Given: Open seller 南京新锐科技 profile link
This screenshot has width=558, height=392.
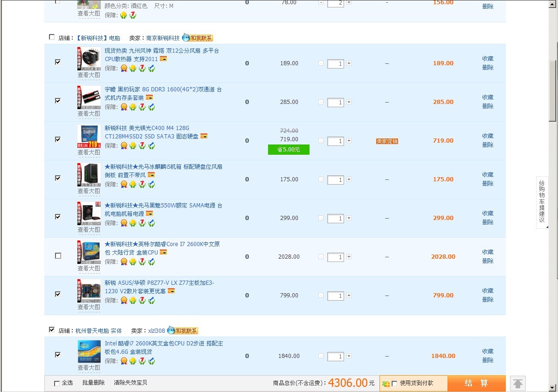Looking at the screenshot, I should pos(163,38).
